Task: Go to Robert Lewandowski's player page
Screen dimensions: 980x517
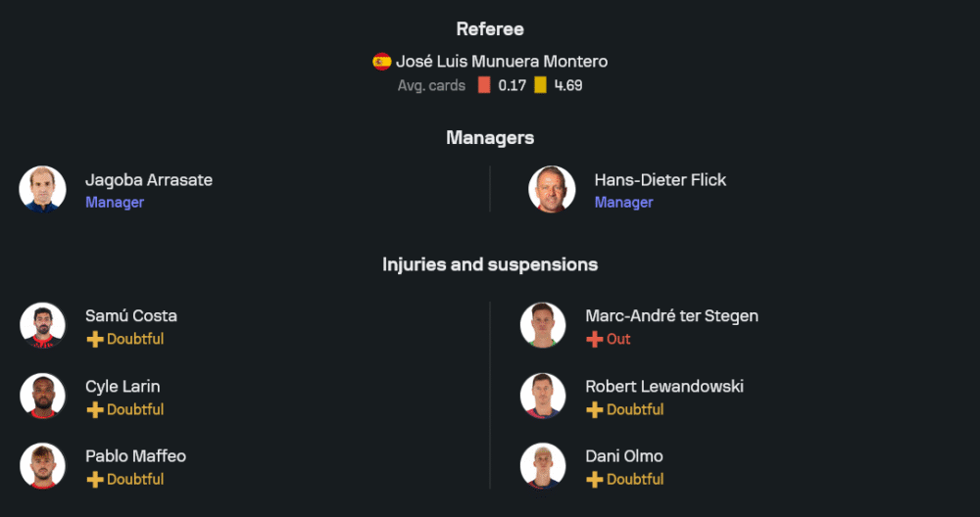Action: (664, 387)
